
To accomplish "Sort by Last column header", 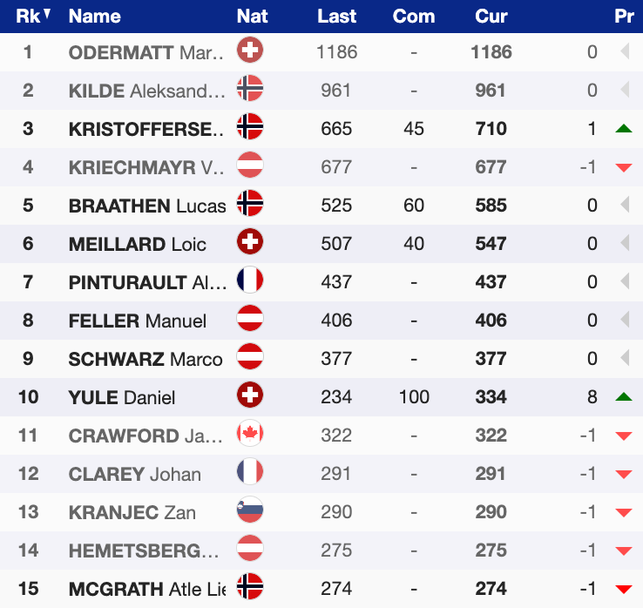I will click(x=337, y=16).
